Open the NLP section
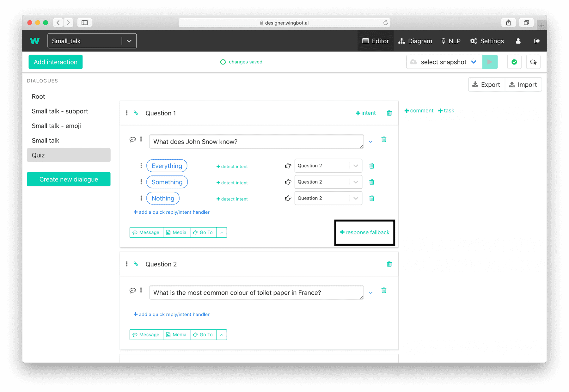569x392 pixels. [451, 41]
